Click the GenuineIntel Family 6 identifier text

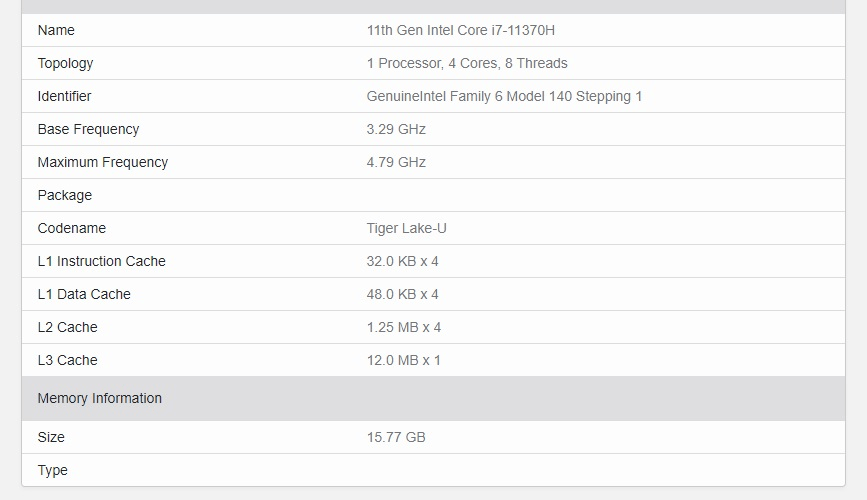[x=504, y=96]
